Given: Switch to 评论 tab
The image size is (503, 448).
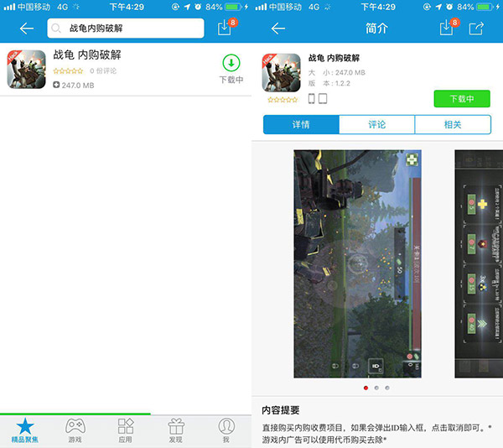Looking at the screenshot, I should (x=377, y=124).
